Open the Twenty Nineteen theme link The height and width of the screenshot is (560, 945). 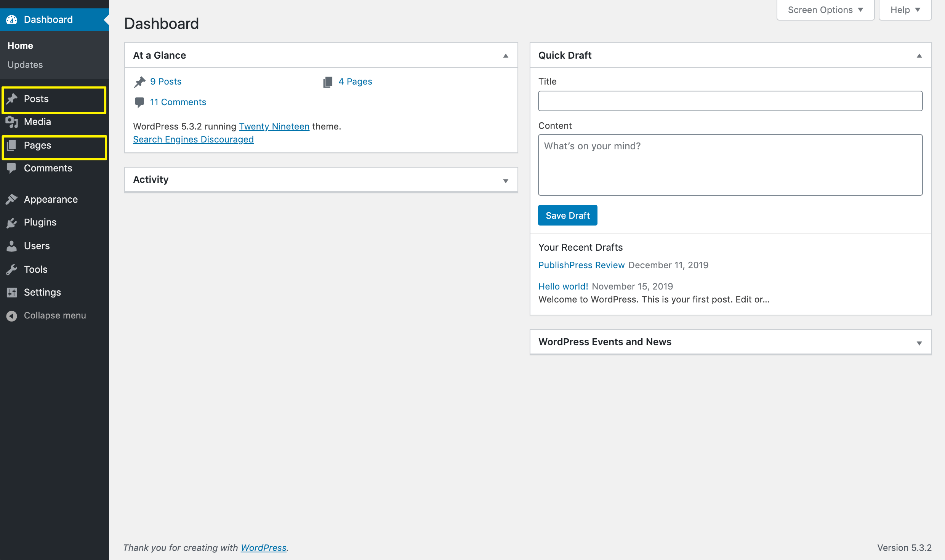pos(274,126)
